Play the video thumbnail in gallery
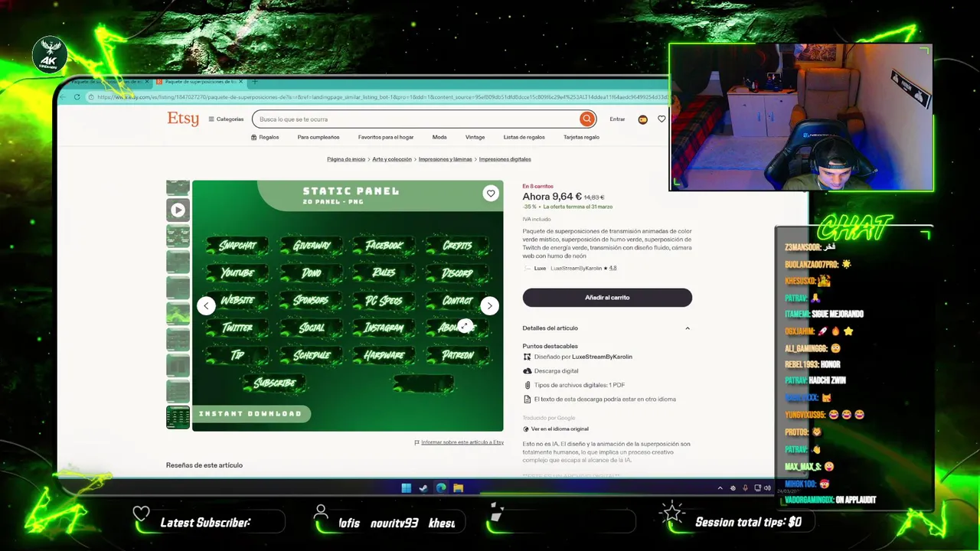 click(x=178, y=210)
